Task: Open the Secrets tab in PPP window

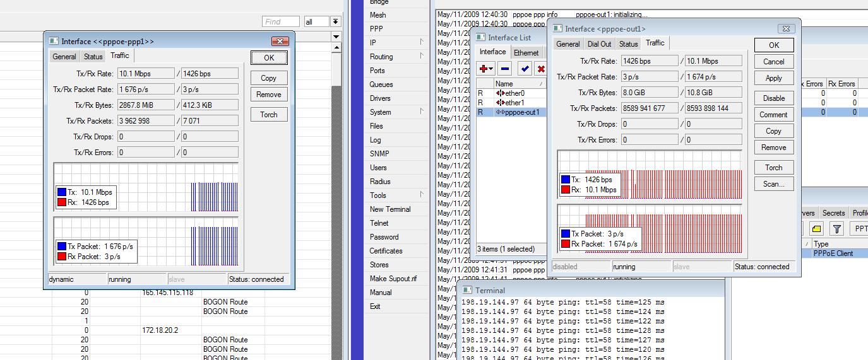Action: coord(833,213)
